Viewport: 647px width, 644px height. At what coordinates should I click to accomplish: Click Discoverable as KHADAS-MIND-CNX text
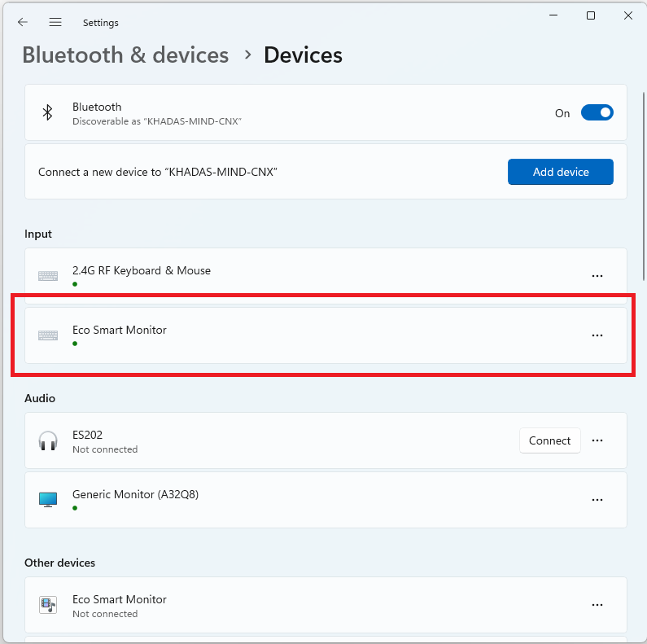point(157,121)
